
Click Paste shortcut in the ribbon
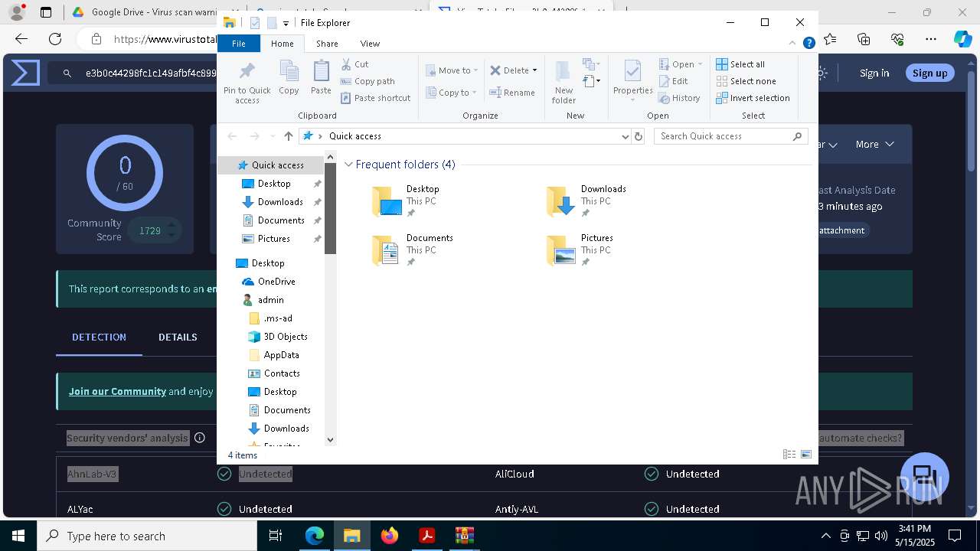coord(375,98)
